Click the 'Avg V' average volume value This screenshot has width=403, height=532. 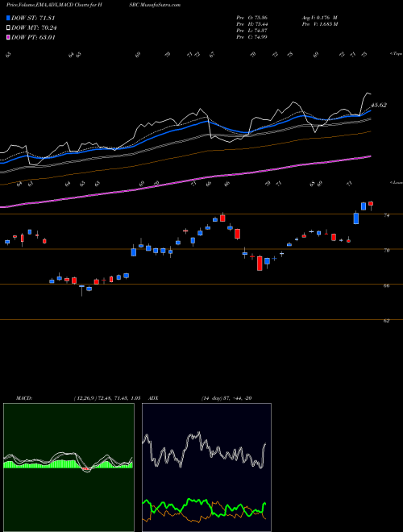pyautogui.click(x=319, y=18)
